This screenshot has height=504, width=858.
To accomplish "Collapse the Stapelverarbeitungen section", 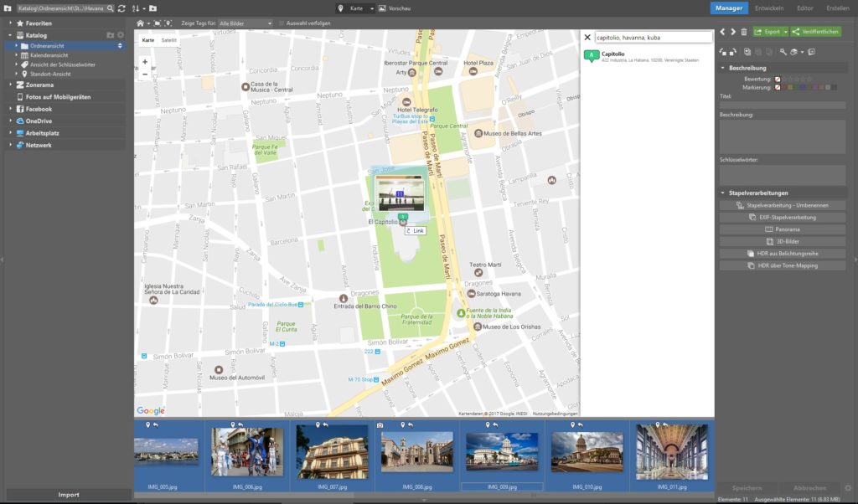I will pyautogui.click(x=723, y=193).
